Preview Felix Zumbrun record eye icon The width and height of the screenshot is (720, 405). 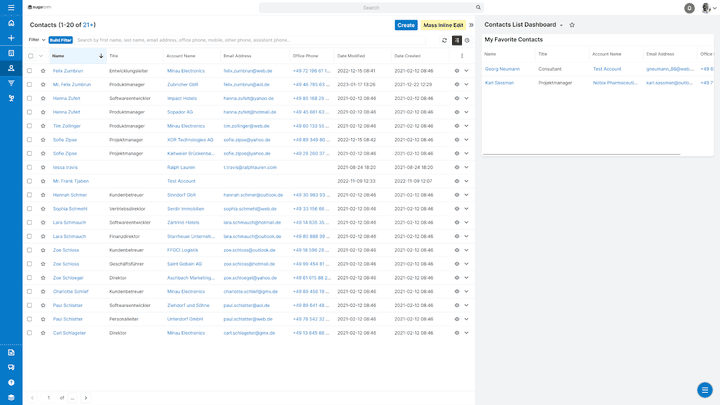457,71
